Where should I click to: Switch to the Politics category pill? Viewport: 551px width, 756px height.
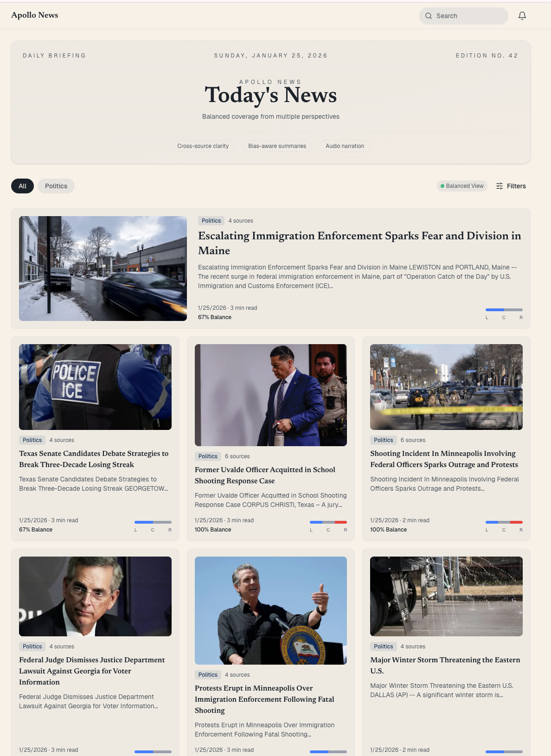56,186
